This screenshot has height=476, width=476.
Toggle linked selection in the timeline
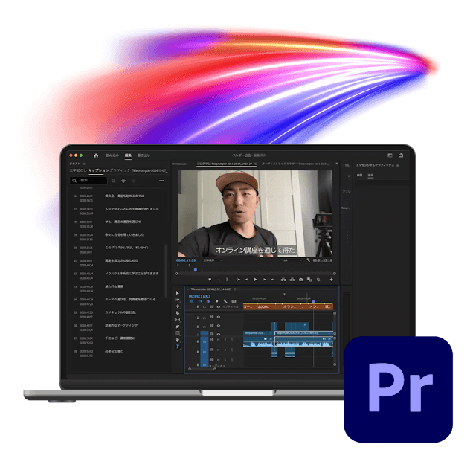(208, 301)
